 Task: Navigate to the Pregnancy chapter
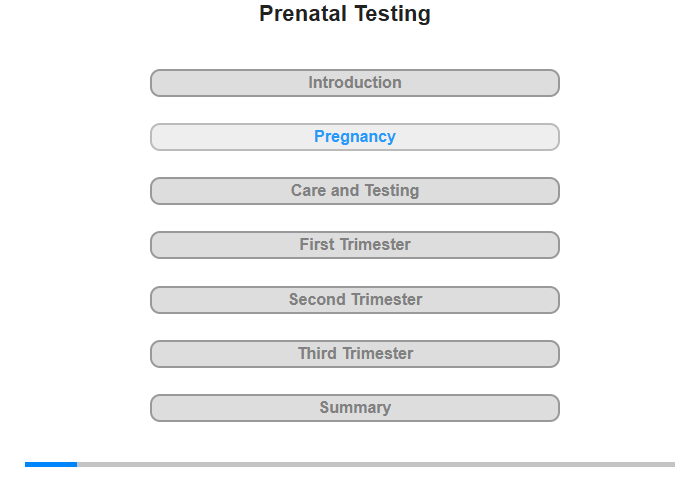point(355,137)
